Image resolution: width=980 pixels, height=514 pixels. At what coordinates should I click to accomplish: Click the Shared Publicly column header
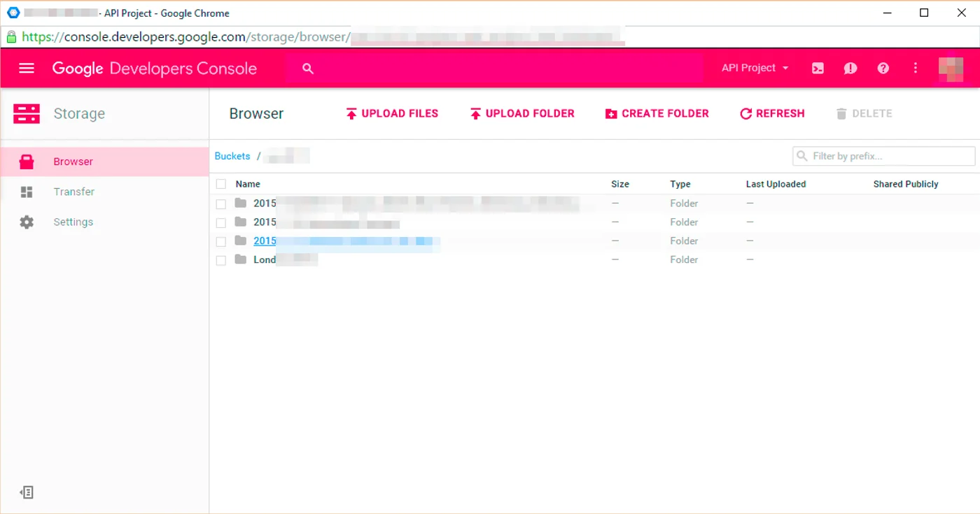click(x=906, y=184)
